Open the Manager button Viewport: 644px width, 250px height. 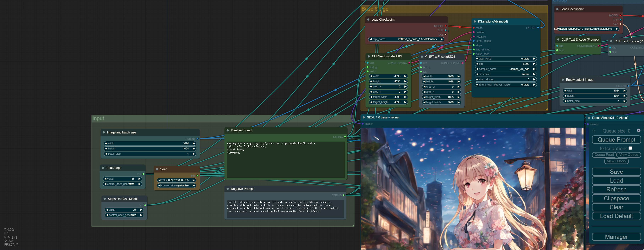tap(616, 237)
